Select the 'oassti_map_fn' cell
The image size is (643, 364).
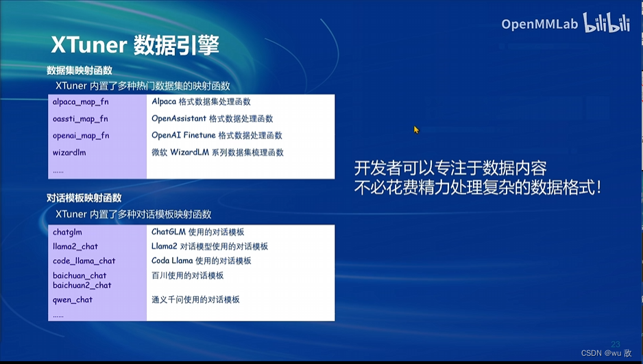[80, 119]
